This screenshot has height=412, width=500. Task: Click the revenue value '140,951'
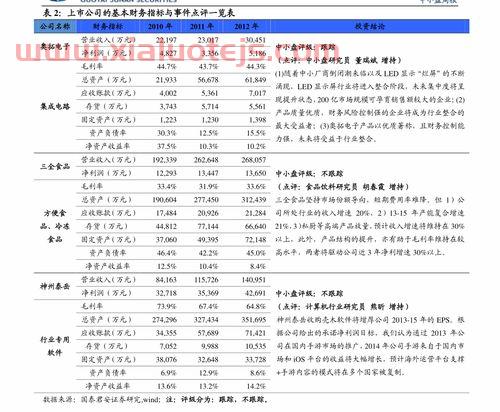pyautogui.click(x=254, y=280)
